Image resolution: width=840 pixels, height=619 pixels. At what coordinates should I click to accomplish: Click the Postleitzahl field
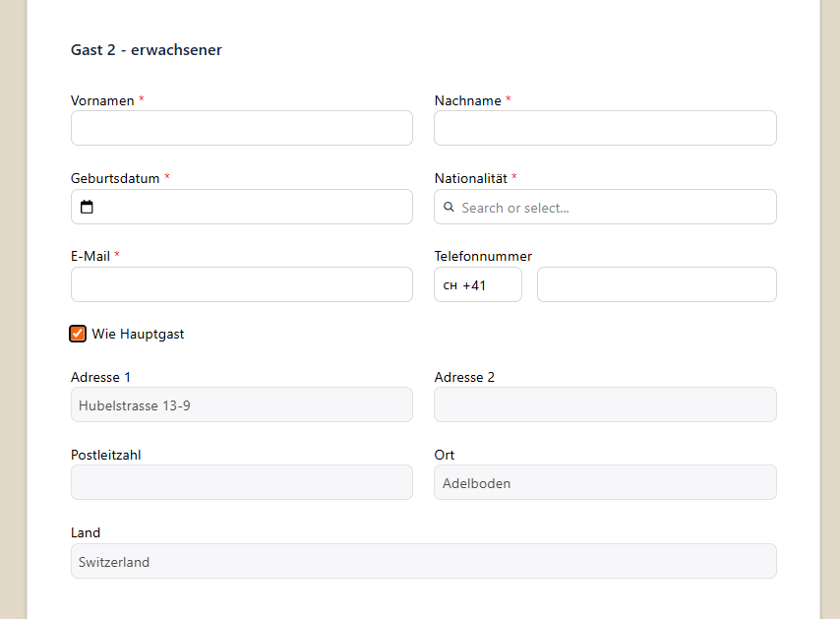tap(241, 482)
